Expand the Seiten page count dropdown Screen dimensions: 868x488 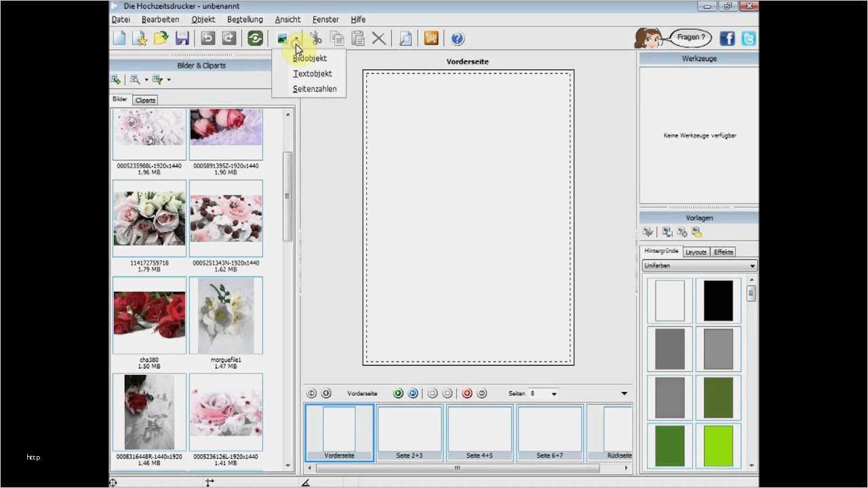click(x=554, y=394)
